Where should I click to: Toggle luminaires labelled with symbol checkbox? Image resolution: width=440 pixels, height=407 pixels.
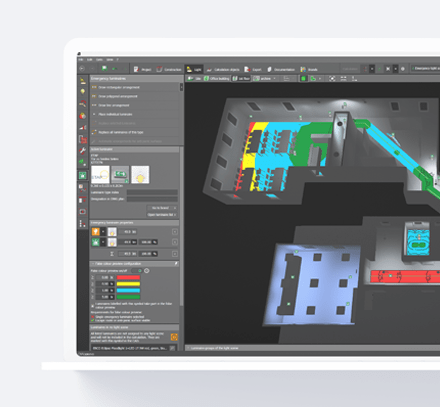click(93, 305)
